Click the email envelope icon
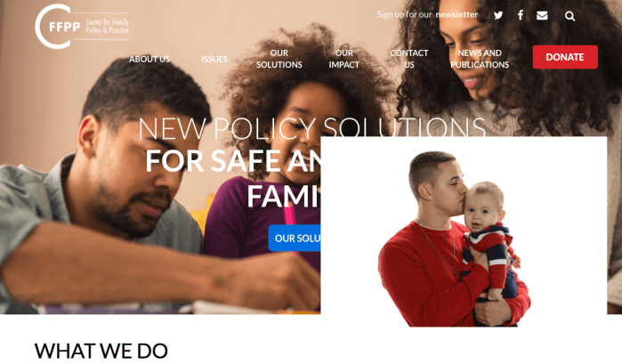The image size is (622, 364). point(542,15)
